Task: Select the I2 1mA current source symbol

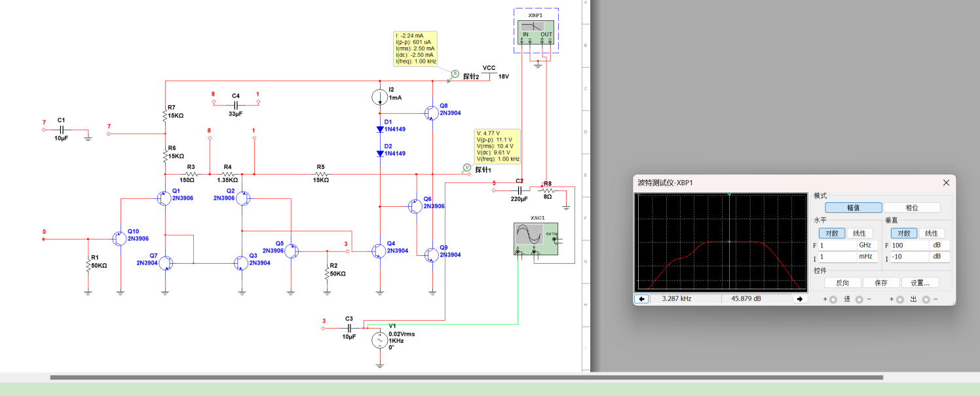Action: click(x=381, y=98)
